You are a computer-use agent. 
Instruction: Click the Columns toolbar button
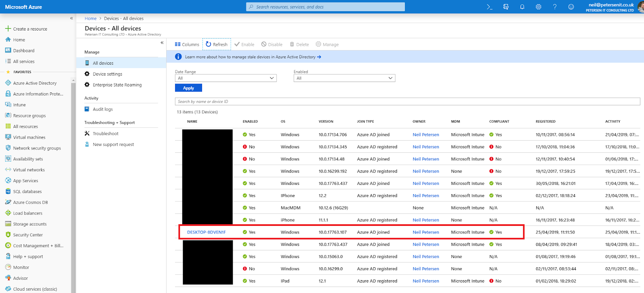pos(187,45)
